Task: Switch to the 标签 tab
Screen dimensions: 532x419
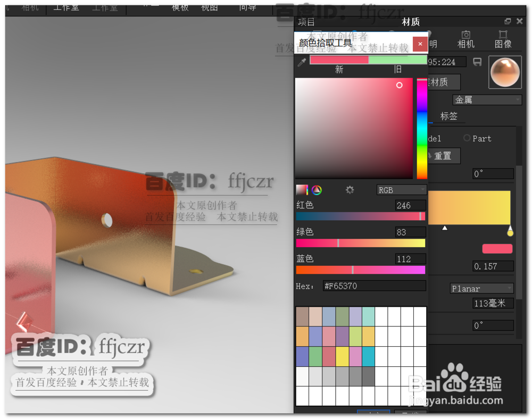Action: point(448,116)
